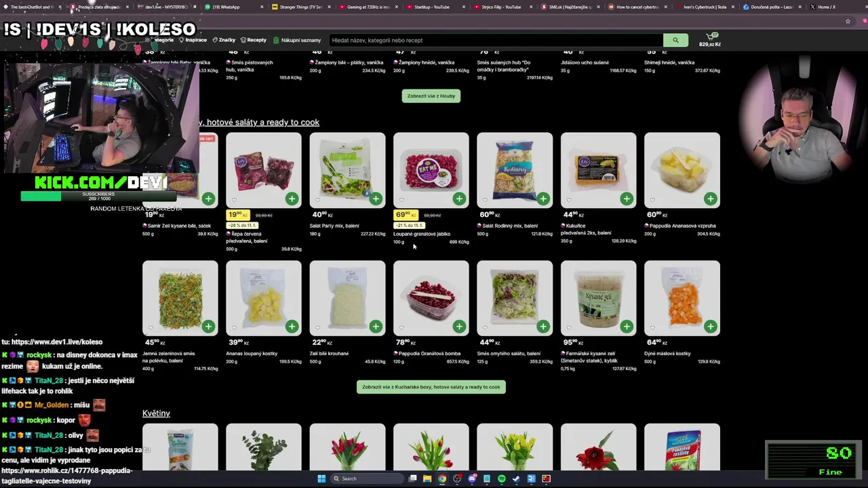Image resolution: width=868 pixels, height=488 pixels.
Task: Open Nákupní seznamy
Action: [x=297, y=40]
